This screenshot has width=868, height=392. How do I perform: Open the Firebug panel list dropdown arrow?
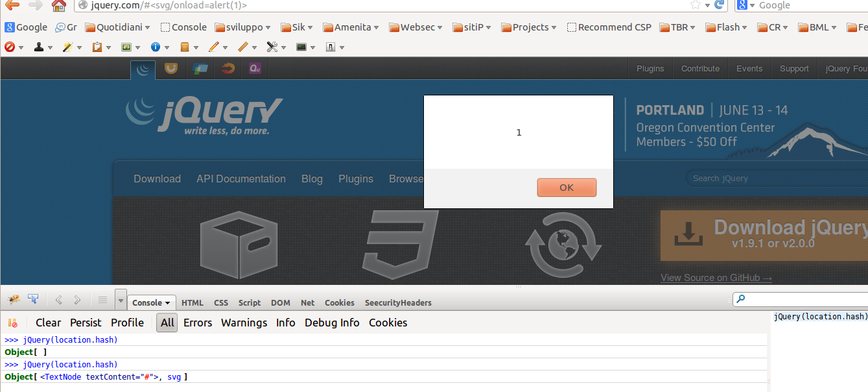pyautogui.click(x=121, y=300)
